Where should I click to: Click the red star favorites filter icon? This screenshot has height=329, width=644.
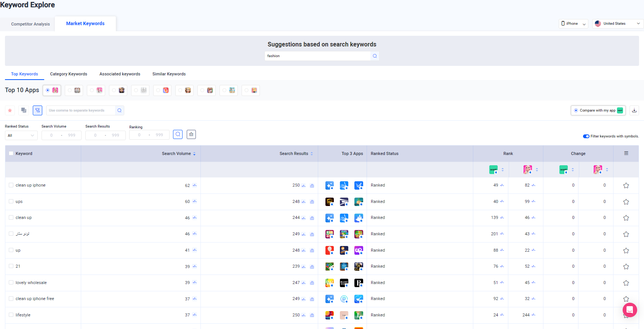pyautogui.click(x=10, y=110)
